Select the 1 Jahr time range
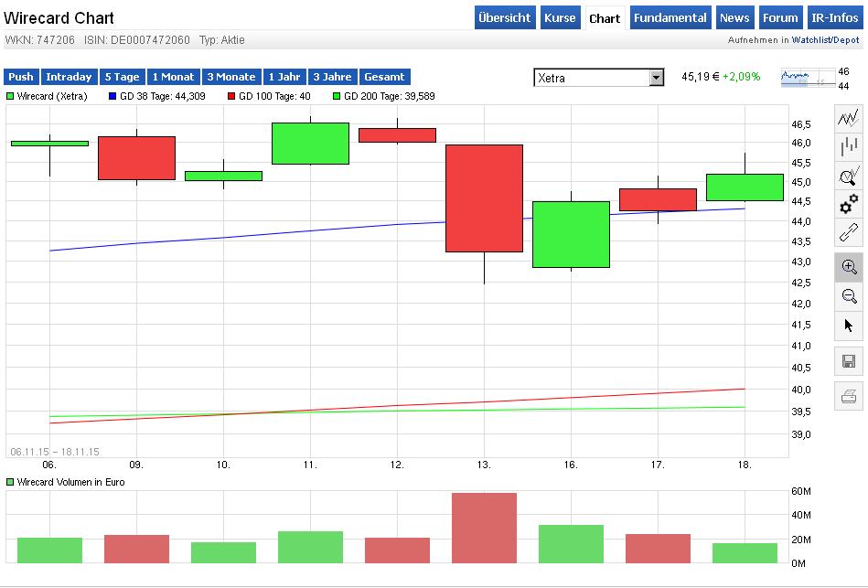Viewport: 868px width, 588px height. [x=284, y=77]
